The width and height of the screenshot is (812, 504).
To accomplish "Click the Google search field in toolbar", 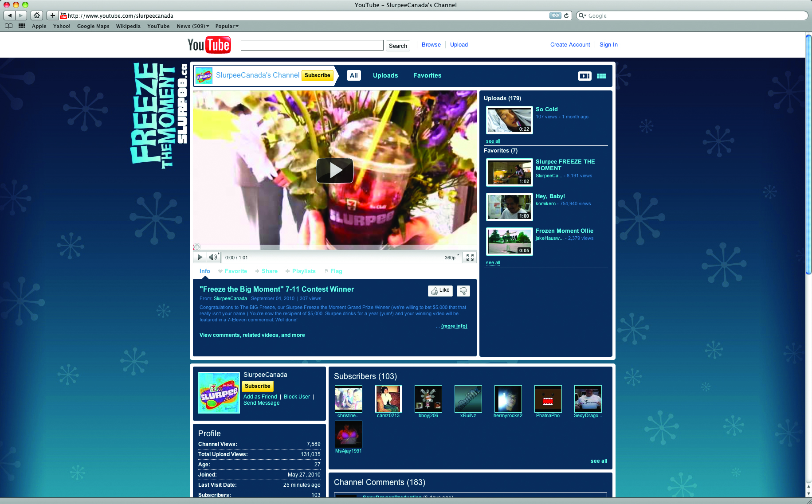I will pyautogui.click(x=692, y=16).
